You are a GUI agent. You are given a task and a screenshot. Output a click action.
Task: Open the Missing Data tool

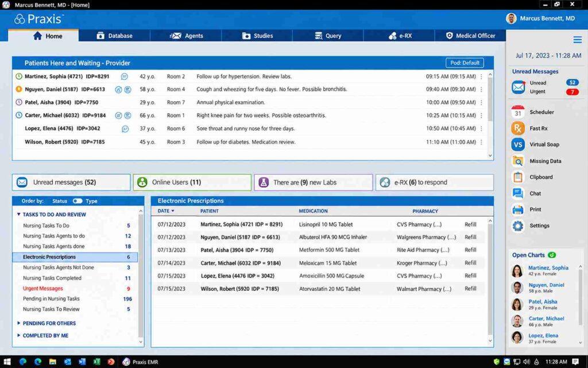tap(518, 161)
